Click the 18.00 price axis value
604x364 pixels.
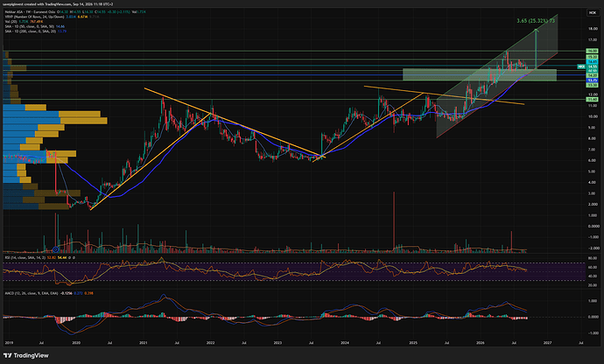click(x=593, y=29)
